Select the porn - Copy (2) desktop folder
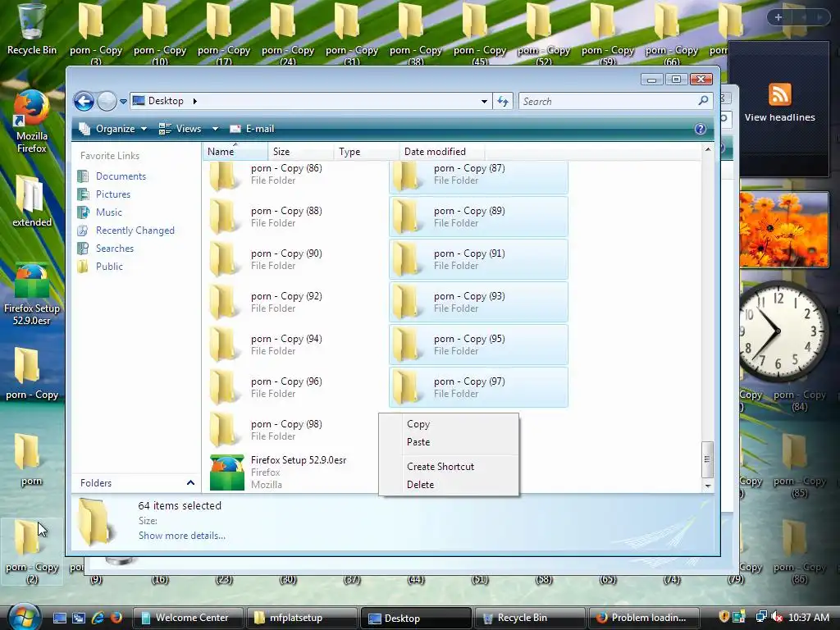The image size is (840, 630). (32, 552)
